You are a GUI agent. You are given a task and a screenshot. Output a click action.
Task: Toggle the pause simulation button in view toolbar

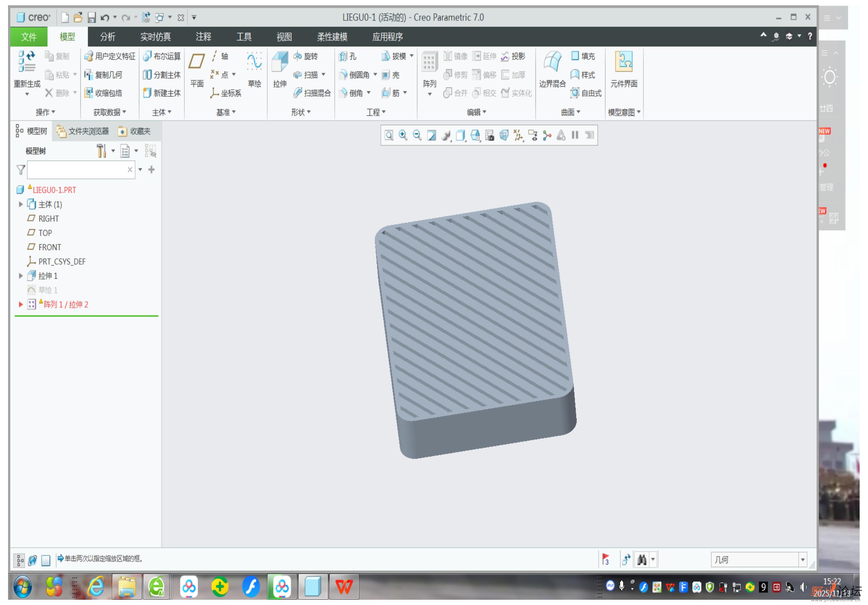coord(575,135)
